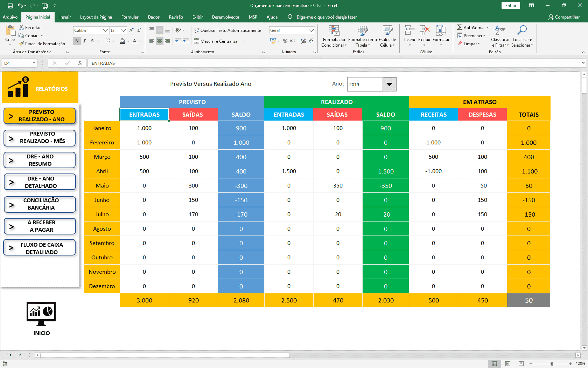Toggle Bold (N) formatting
Viewport: 588px width, 368px height.
(x=77, y=41)
